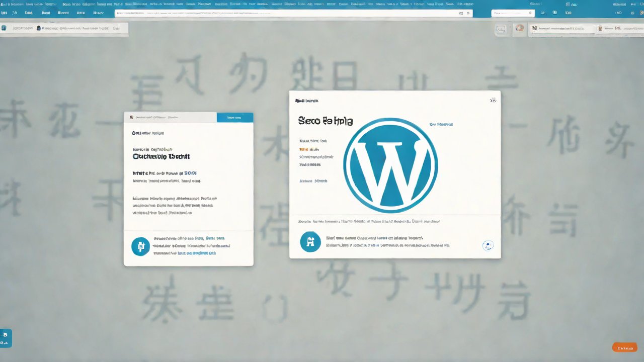Click the small round icon at right card's bottom-right

coord(488,245)
